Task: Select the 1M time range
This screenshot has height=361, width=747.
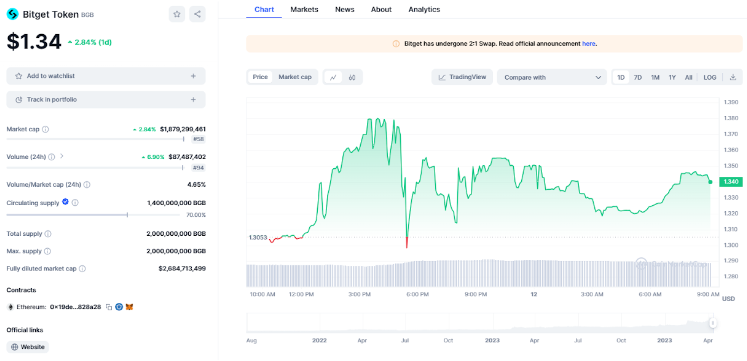Action: tap(655, 77)
